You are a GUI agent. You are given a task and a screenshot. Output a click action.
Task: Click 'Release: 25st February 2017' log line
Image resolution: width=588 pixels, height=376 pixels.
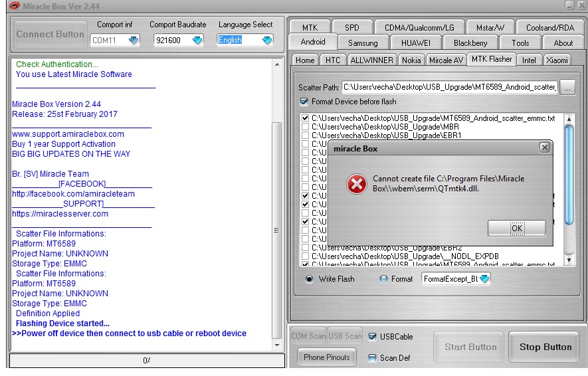point(64,114)
